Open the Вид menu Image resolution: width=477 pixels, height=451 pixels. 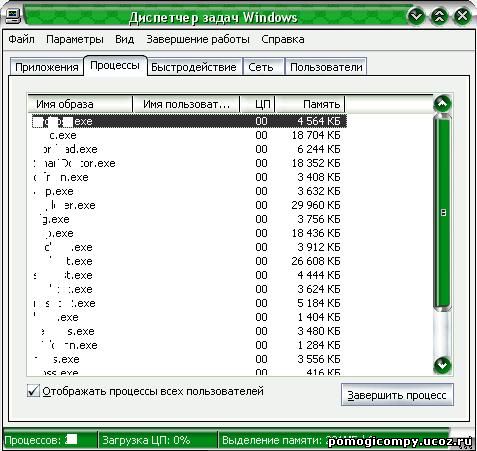(125, 39)
